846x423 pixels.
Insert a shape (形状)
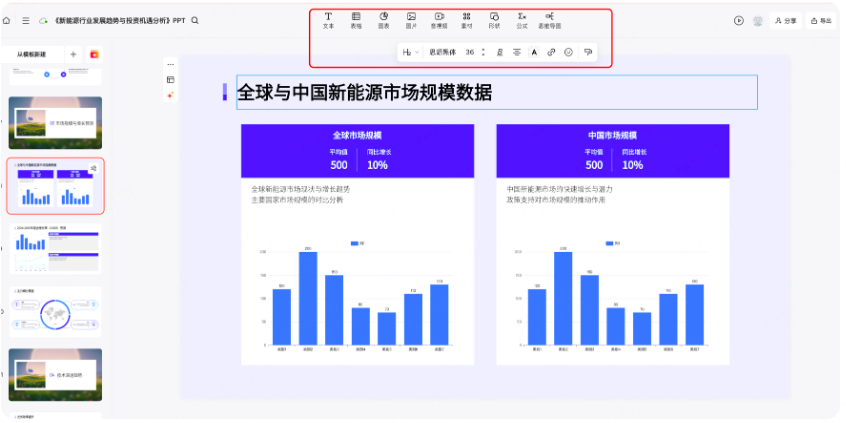(x=494, y=21)
